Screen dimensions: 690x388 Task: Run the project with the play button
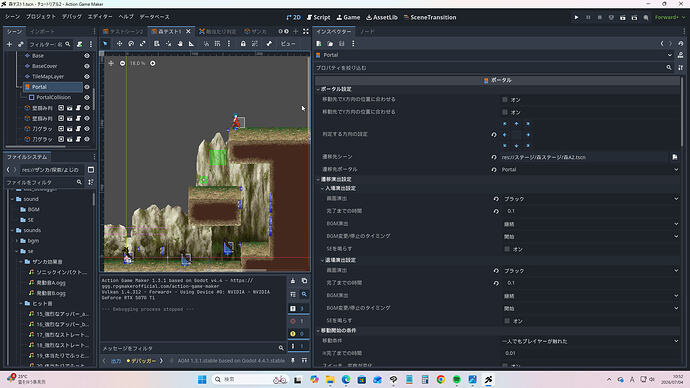click(576, 17)
